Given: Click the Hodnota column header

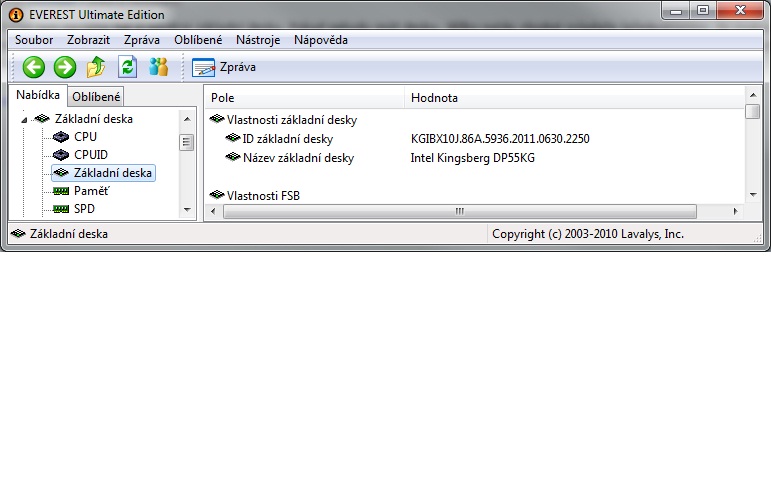Looking at the screenshot, I should tap(574, 97).
